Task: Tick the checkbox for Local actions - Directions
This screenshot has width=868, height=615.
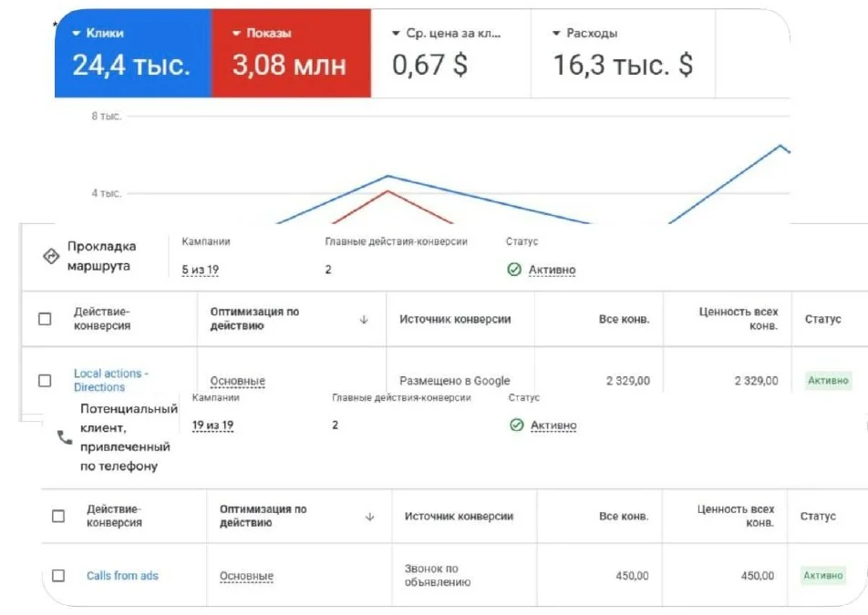Action: (x=45, y=381)
